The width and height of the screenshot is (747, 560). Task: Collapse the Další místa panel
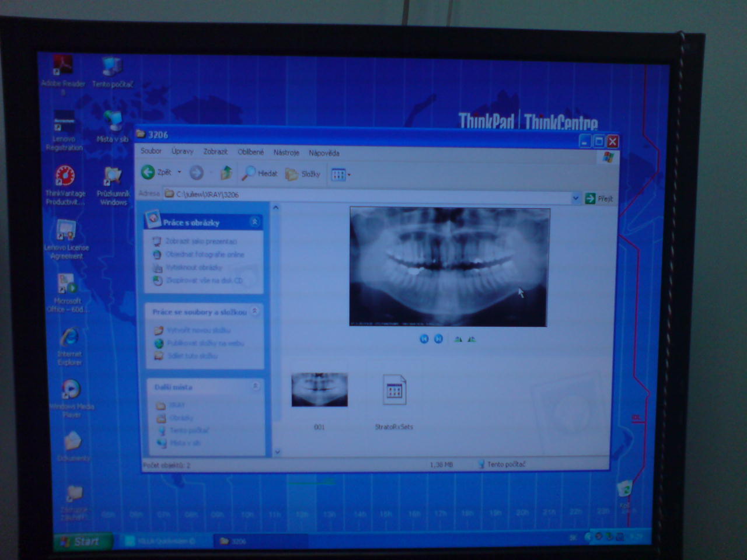[x=255, y=386]
